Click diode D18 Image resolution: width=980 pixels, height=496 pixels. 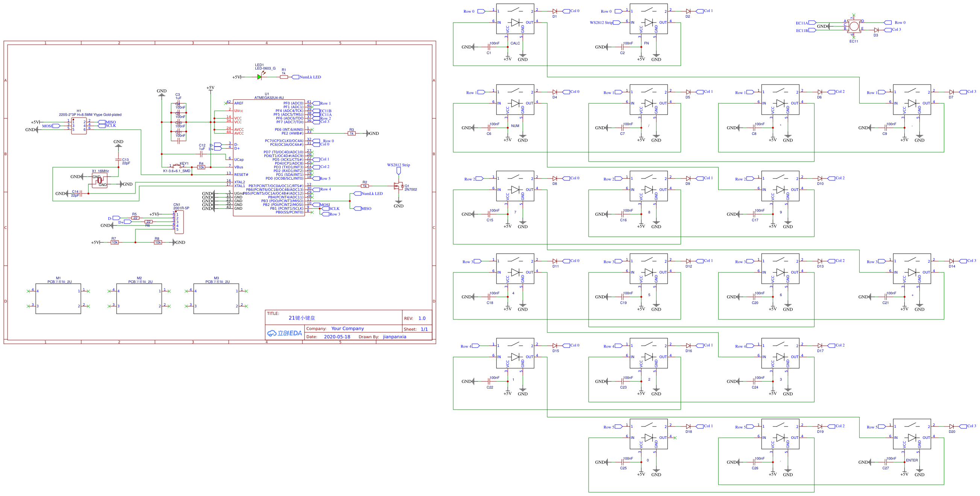pyautogui.click(x=688, y=426)
